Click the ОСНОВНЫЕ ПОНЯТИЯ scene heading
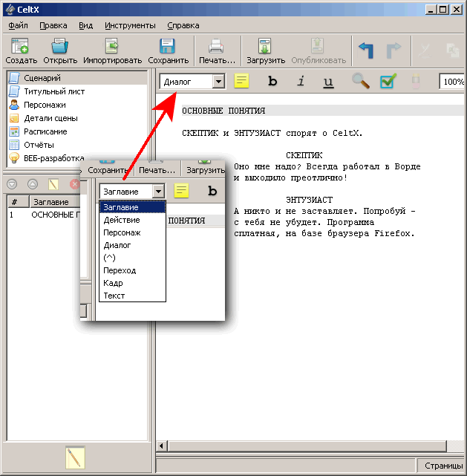Image resolution: width=467 pixels, height=476 pixels. click(x=223, y=111)
